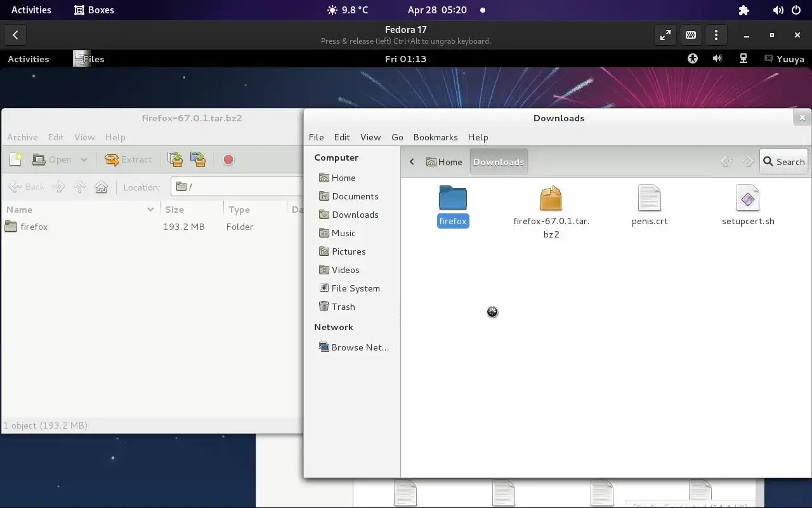The image size is (812, 508).
Task: Click the guest volume icon
Action: coord(717,58)
